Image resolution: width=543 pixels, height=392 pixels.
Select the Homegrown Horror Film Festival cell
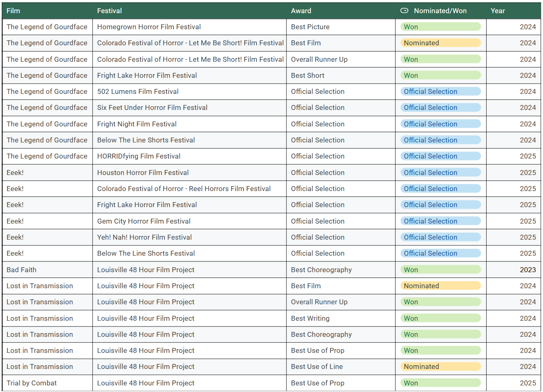190,27
